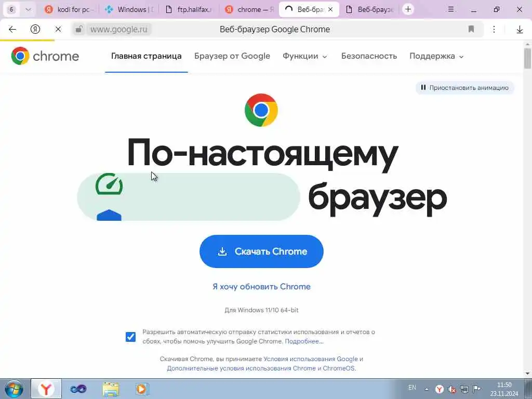This screenshot has height=399, width=532.
Task: Show hidden tray icons arrow
Action: [x=427, y=390]
